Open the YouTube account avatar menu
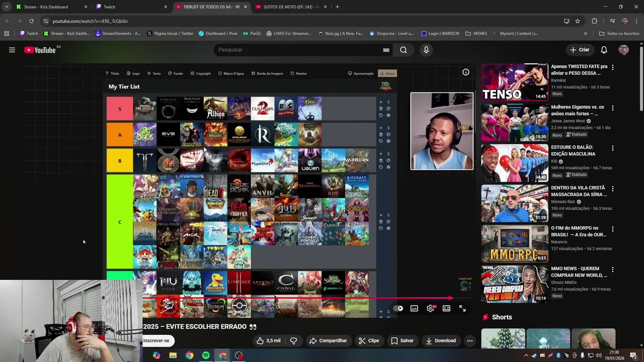 [623, 50]
